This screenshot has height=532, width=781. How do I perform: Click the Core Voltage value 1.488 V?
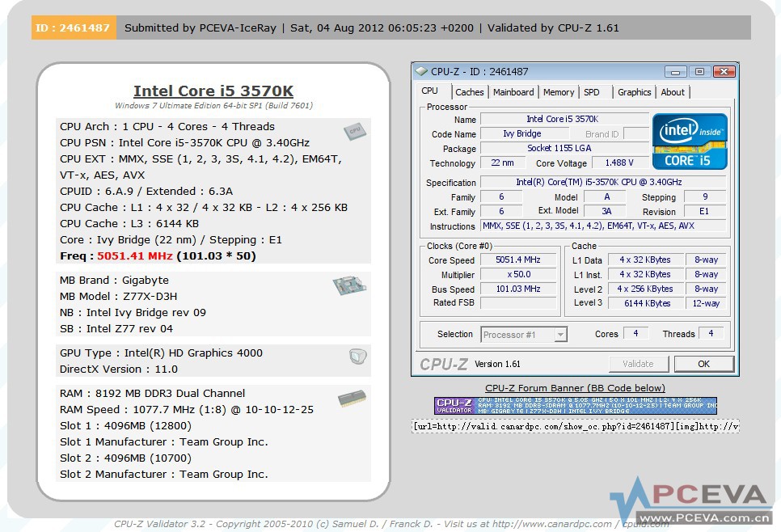click(x=619, y=163)
